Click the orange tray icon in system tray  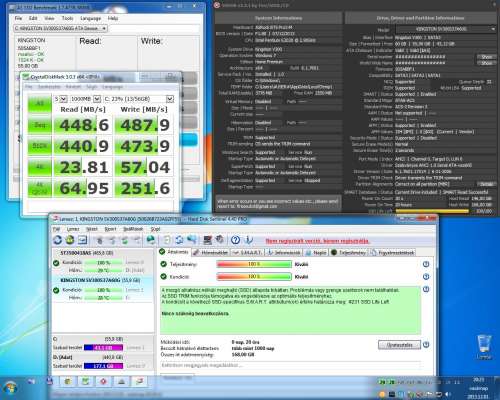(x=383, y=395)
